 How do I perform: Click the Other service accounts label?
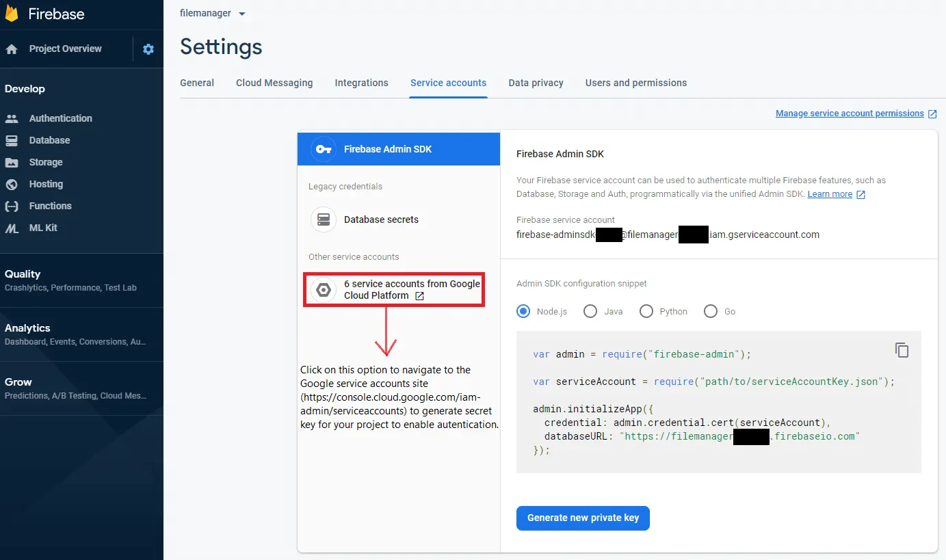(354, 257)
